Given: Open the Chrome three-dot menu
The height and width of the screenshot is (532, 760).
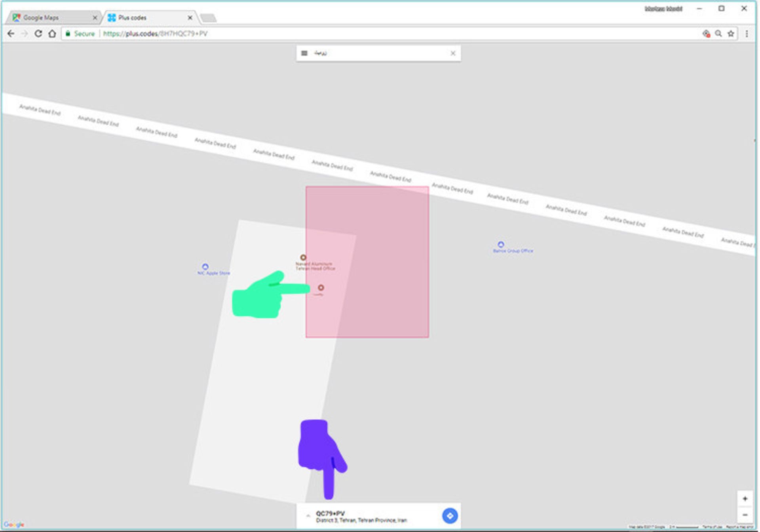Looking at the screenshot, I should [x=747, y=34].
